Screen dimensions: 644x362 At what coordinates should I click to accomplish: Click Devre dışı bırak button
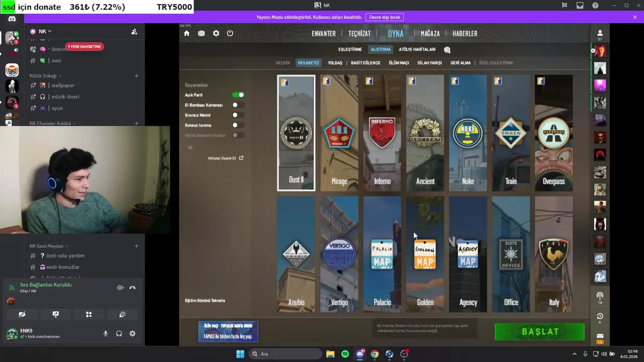coord(384,17)
